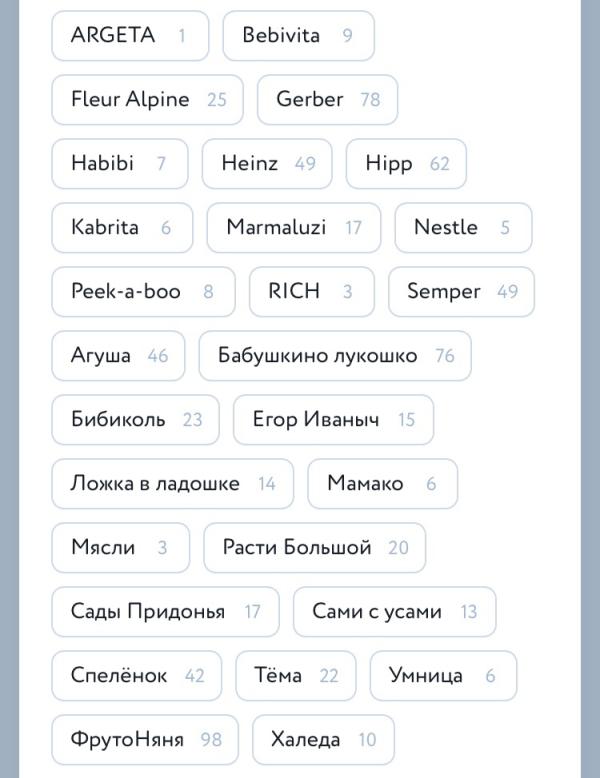600x778 pixels.
Task: Filter by the Умница brand
Action: point(443,676)
